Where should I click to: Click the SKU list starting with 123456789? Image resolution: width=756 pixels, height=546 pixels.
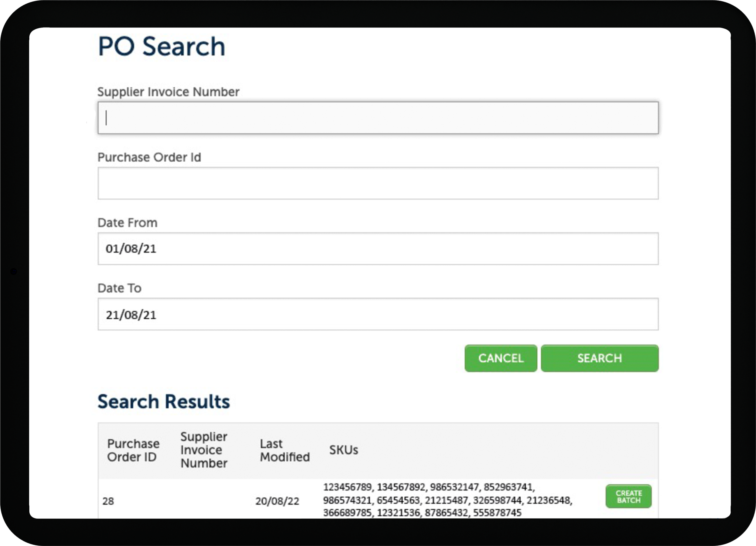tap(447, 500)
